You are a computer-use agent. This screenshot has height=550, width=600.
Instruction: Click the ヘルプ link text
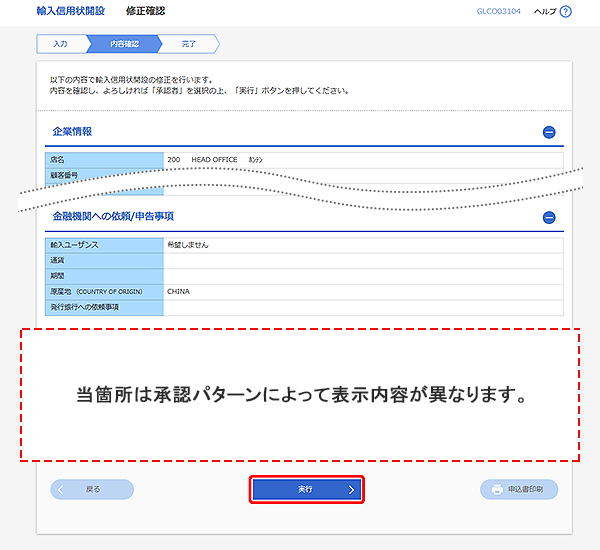pyautogui.click(x=545, y=11)
